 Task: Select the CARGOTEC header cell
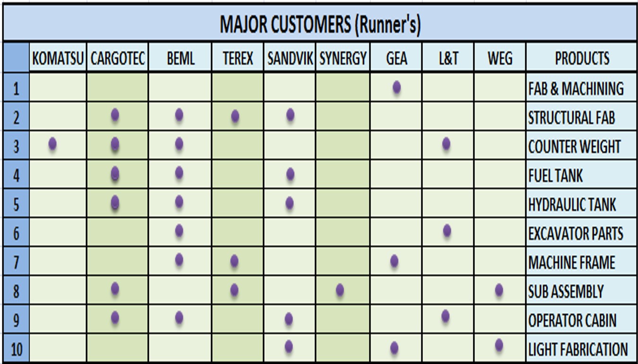coord(117,58)
